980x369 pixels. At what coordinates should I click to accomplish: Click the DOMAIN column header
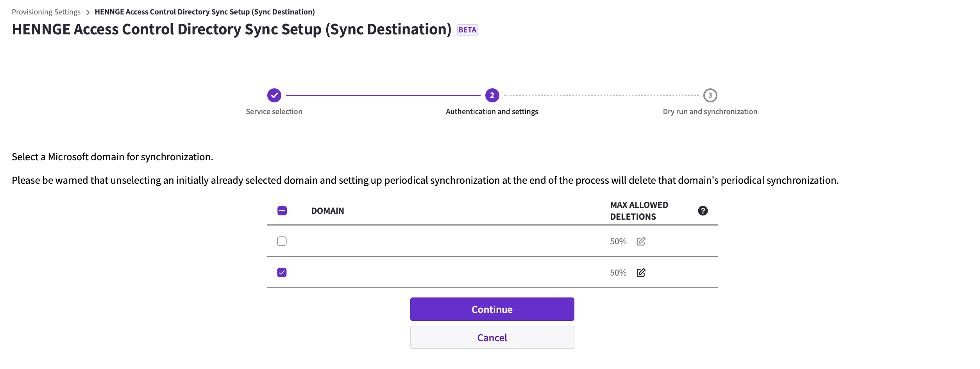[327, 211]
